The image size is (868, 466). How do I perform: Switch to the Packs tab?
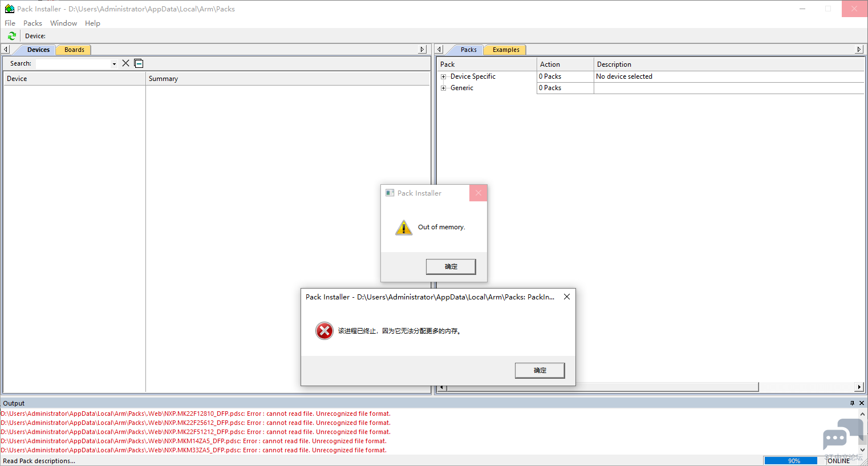tap(469, 50)
